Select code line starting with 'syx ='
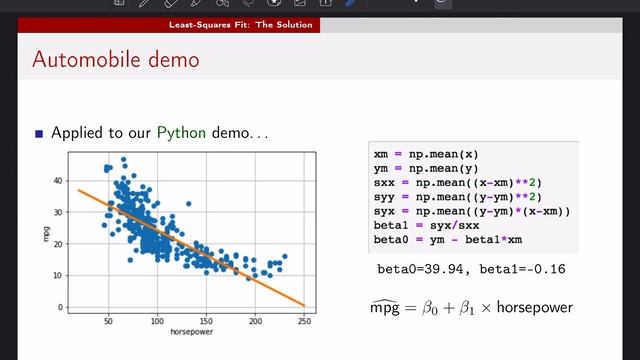640x360 pixels. click(472, 211)
